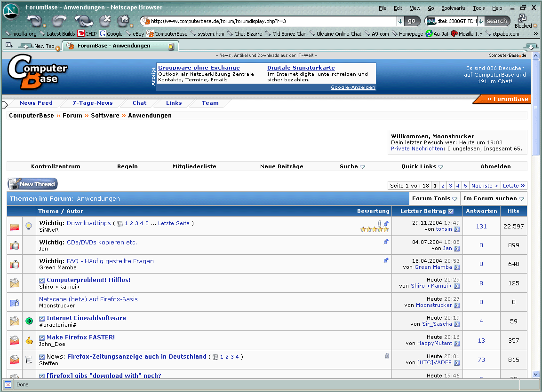Viewport: 542px width, 392px height.
Task: Click the orange ForumBase banner button
Action: [x=503, y=99]
